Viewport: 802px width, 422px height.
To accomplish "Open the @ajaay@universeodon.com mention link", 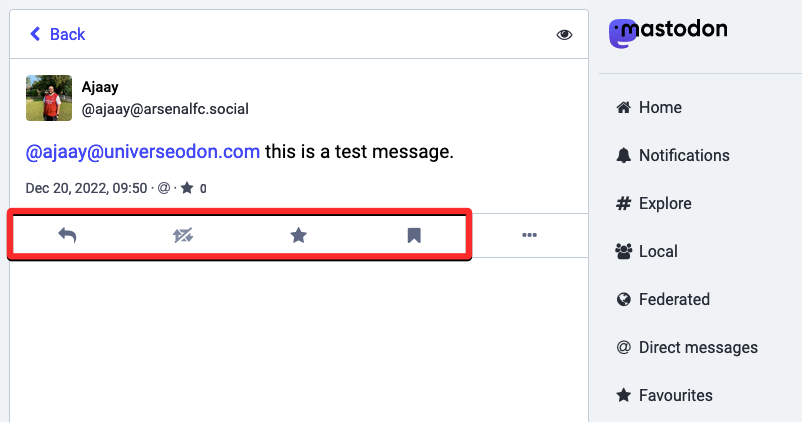I will click(x=143, y=152).
